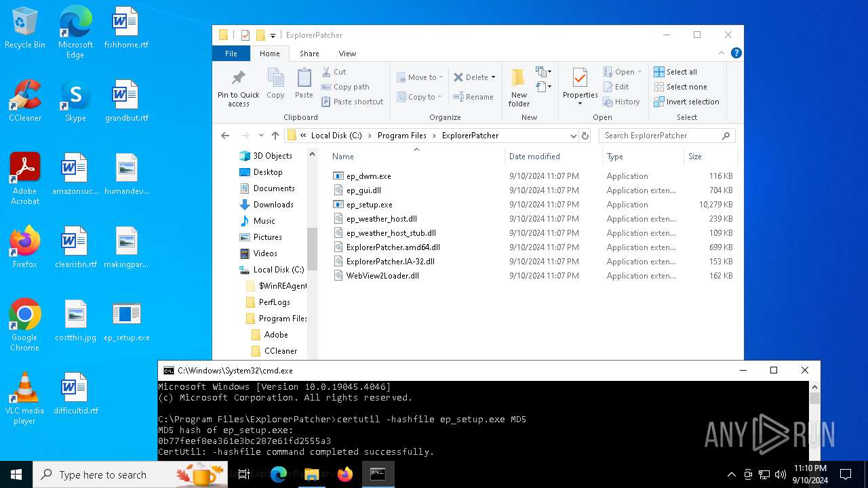The width and height of the screenshot is (868, 488).
Task: Expand Delete options dropdown arrow
Action: tap(493, 77)
